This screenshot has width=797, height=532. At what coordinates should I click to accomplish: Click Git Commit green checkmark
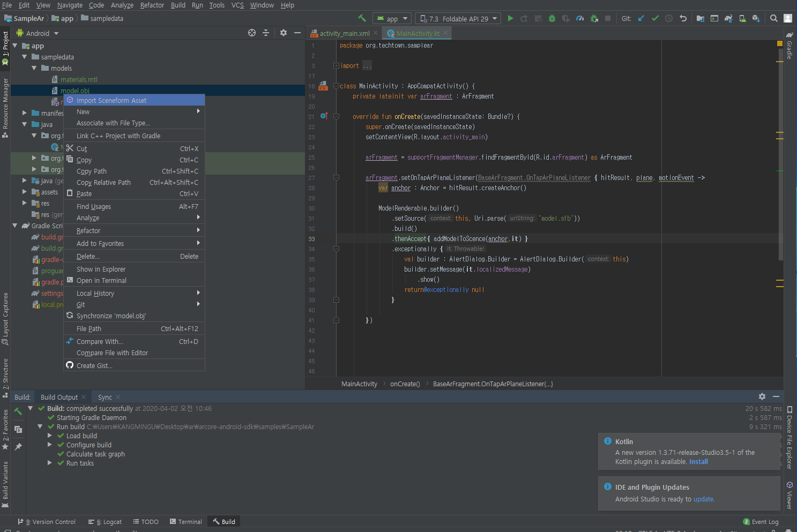(x=655, y=18)
